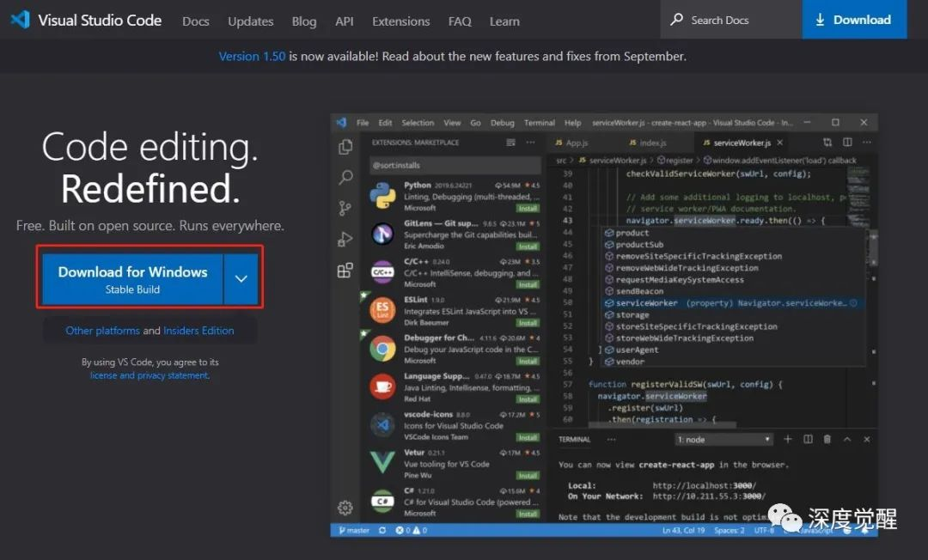Maximize terminal panel with up chevron

pyautogui.click(x=847, y=440)
